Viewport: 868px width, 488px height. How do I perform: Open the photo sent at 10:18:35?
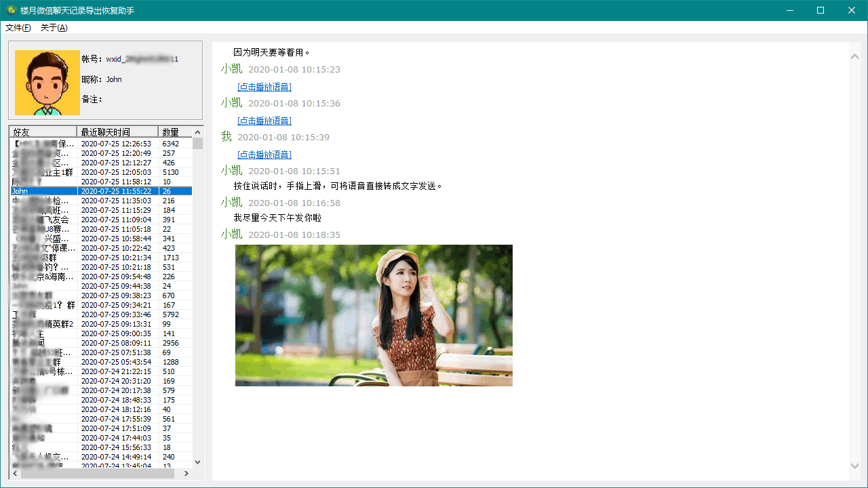(x=374, y=315)
